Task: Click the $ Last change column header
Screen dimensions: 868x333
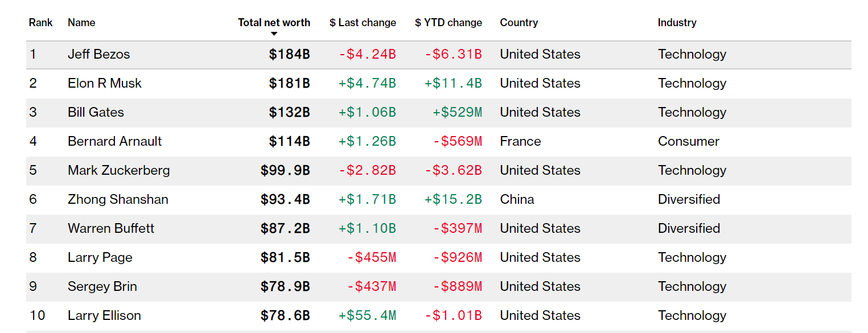Action: click(x=363, y=23)
